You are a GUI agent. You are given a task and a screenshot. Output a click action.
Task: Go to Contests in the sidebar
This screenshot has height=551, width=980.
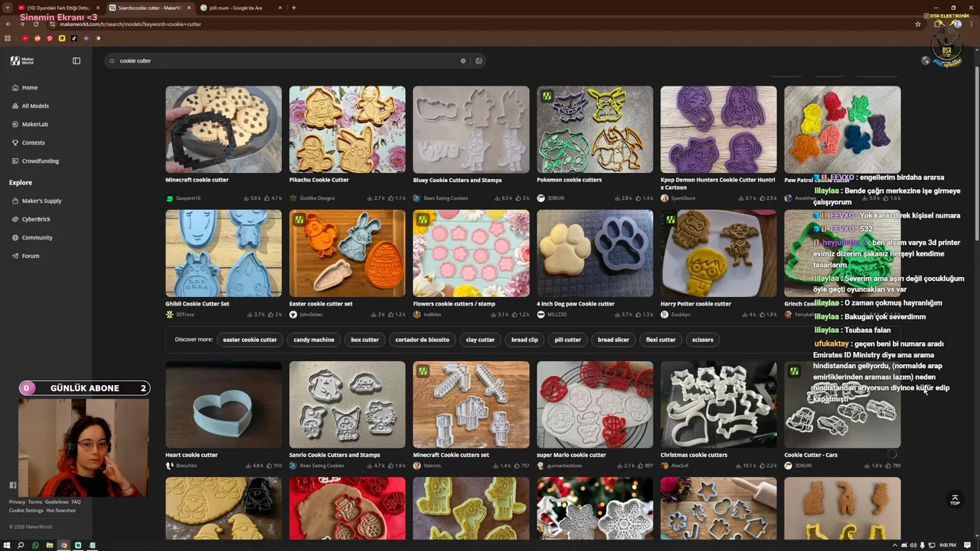click(x=33, y=142)
